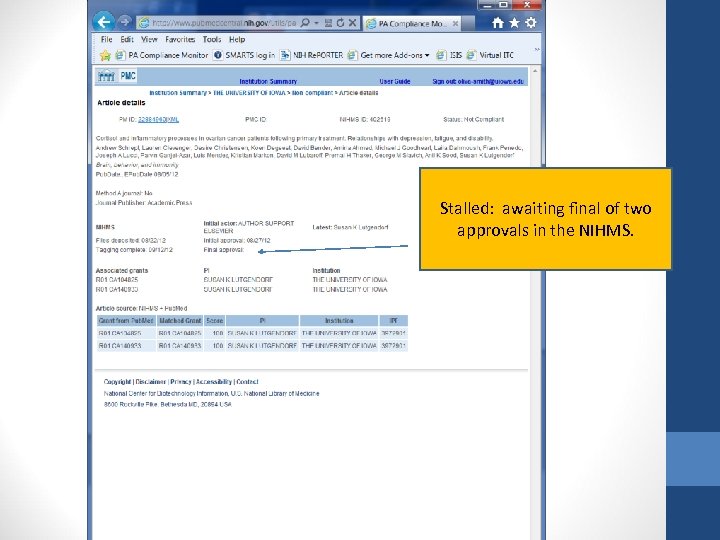Click the Sign out link
The width and height of the screenshot is (720, 540).
478,81
